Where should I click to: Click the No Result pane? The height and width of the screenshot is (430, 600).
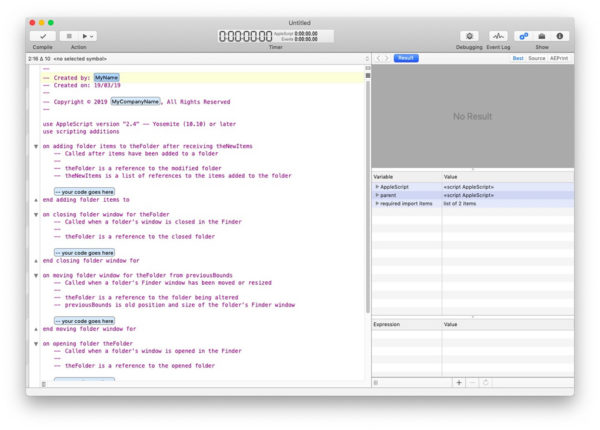[x=473, y=116]
